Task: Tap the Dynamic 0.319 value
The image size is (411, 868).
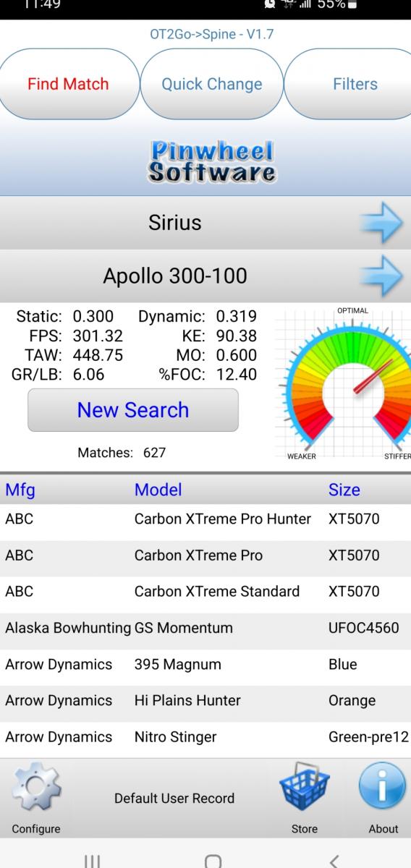Action: pos(237,317)
